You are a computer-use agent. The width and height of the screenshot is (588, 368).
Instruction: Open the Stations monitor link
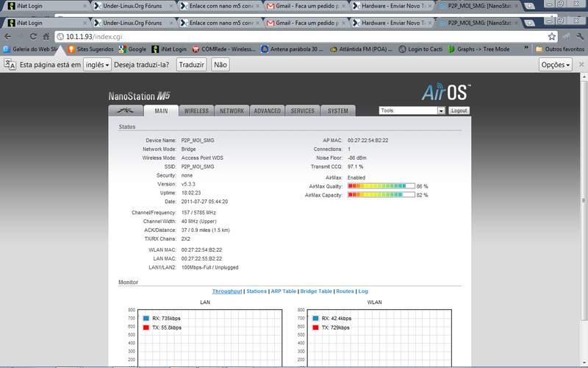click(257, 291)
